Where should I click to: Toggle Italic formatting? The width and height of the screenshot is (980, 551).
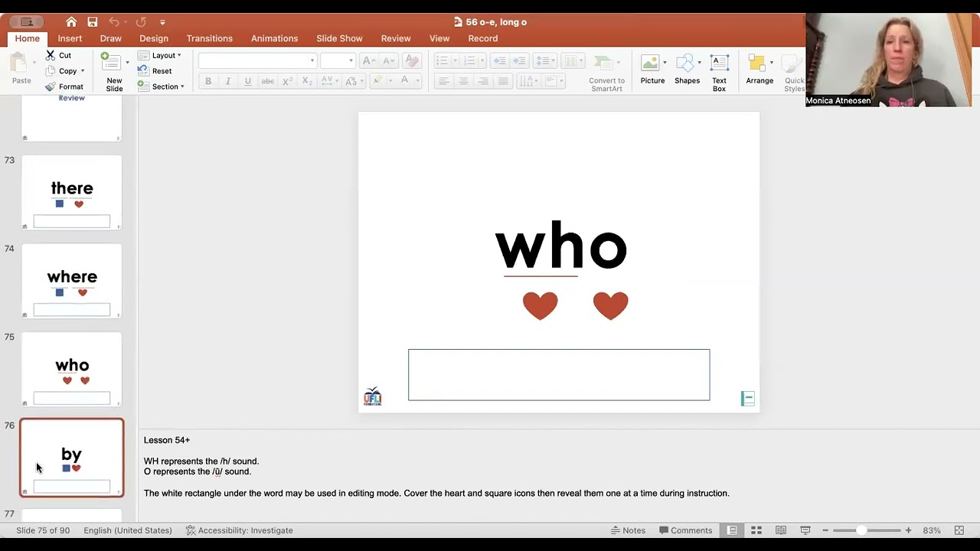pyautogui.click(x=227, y=81)
